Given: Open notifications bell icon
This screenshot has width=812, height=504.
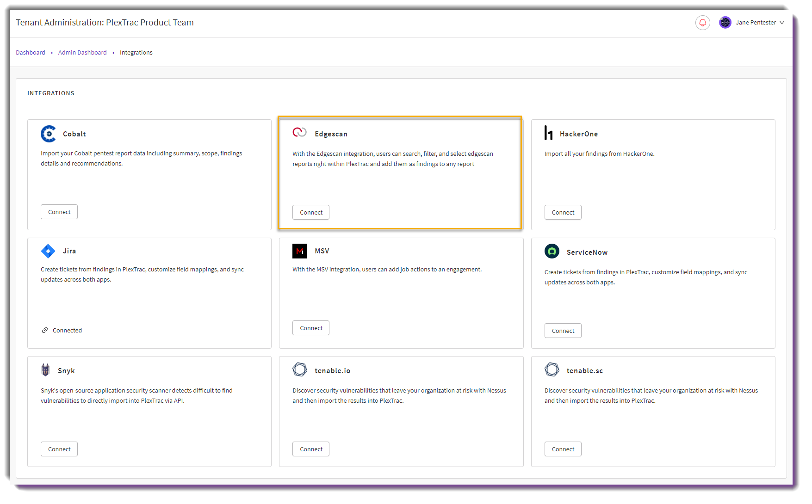Looking at the screenshot, I should pos(702,22).
